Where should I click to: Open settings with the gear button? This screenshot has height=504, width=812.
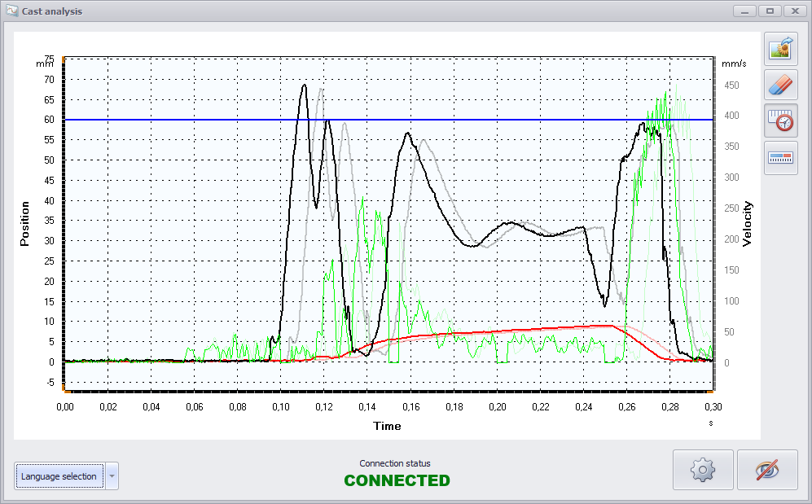(x=703, y=470)
